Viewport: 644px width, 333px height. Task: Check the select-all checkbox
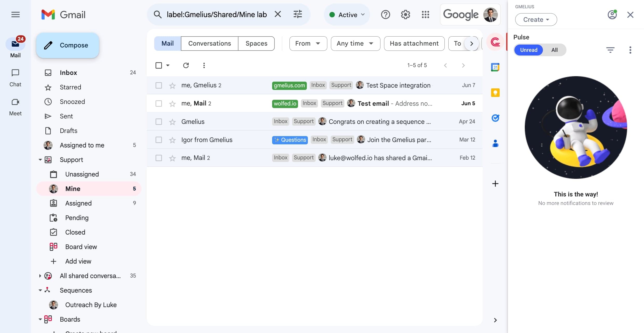[159, 65]
